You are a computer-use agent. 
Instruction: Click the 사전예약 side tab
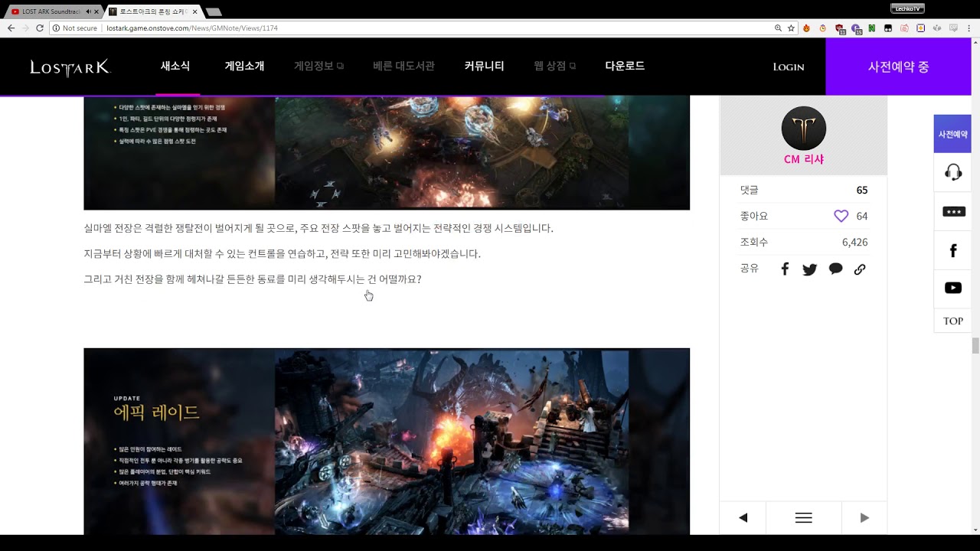click(x=952, y=134)
